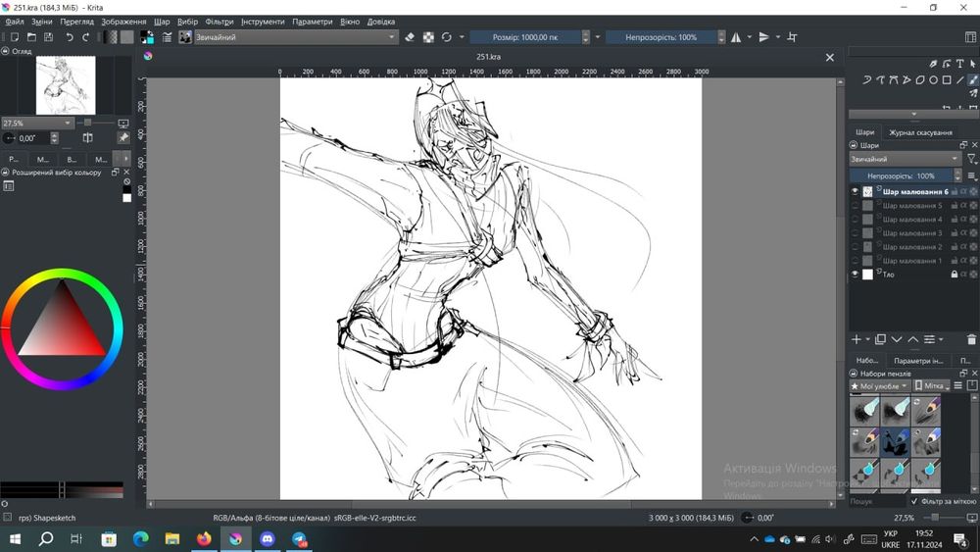Select Шар малювання 2 layer

pyautogui.click(x=913, y=247)
